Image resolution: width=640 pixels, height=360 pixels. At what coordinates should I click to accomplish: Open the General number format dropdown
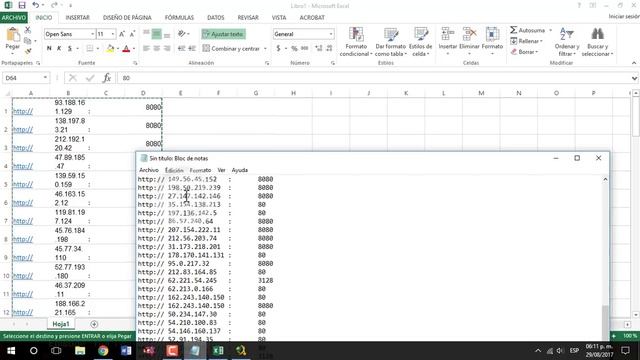331,34
